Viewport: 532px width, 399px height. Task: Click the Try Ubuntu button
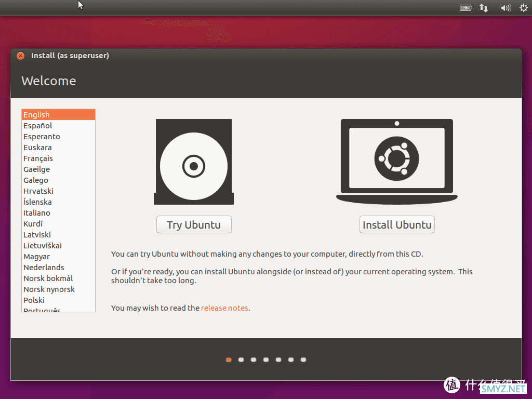(194, 224)
